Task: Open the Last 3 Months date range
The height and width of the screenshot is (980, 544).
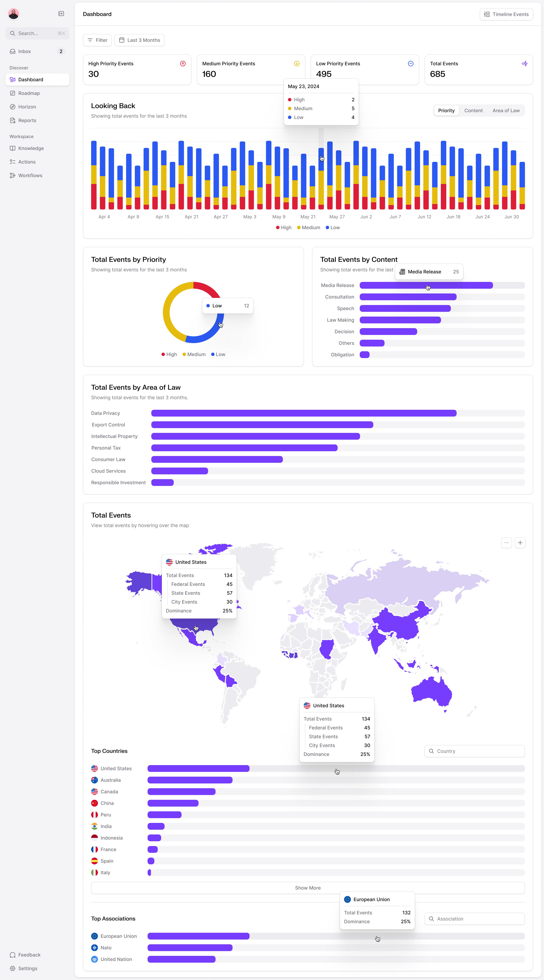Action: [139, 40]
